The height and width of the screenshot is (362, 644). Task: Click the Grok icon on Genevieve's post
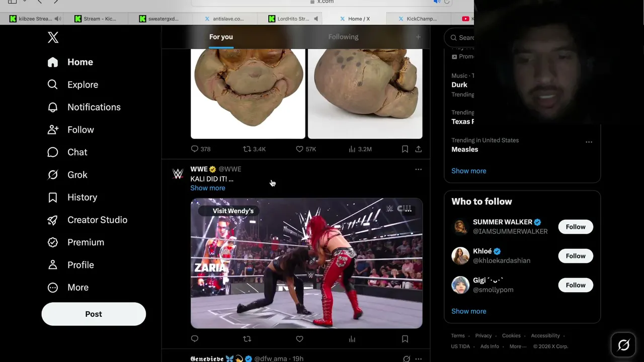[x=407, y=358]
